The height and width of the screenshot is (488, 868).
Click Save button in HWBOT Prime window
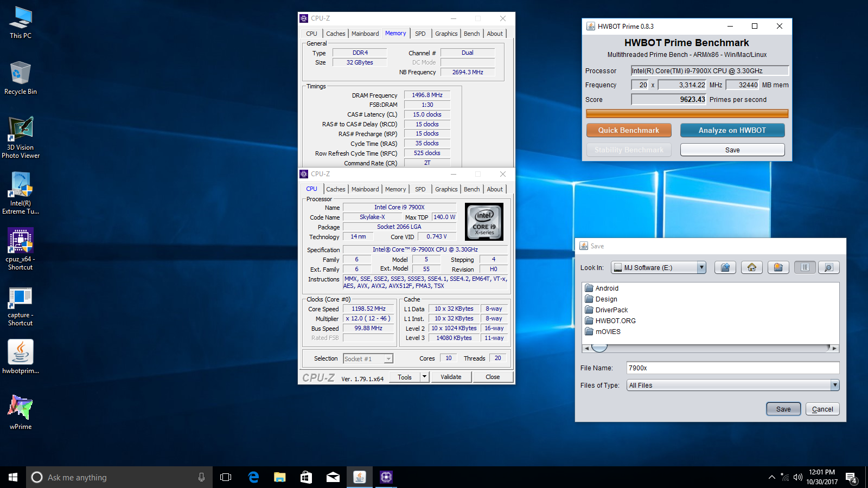click(x=732, y=150)
